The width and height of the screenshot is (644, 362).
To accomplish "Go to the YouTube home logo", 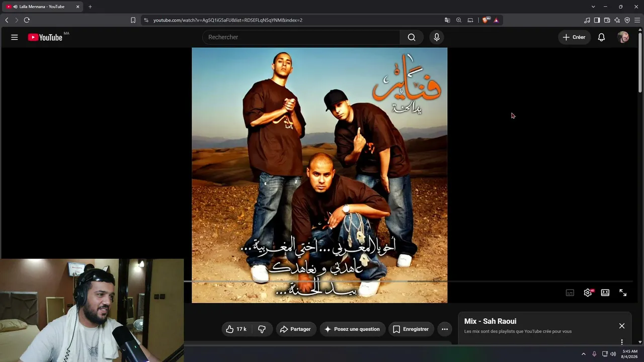I will click(45, 37).
